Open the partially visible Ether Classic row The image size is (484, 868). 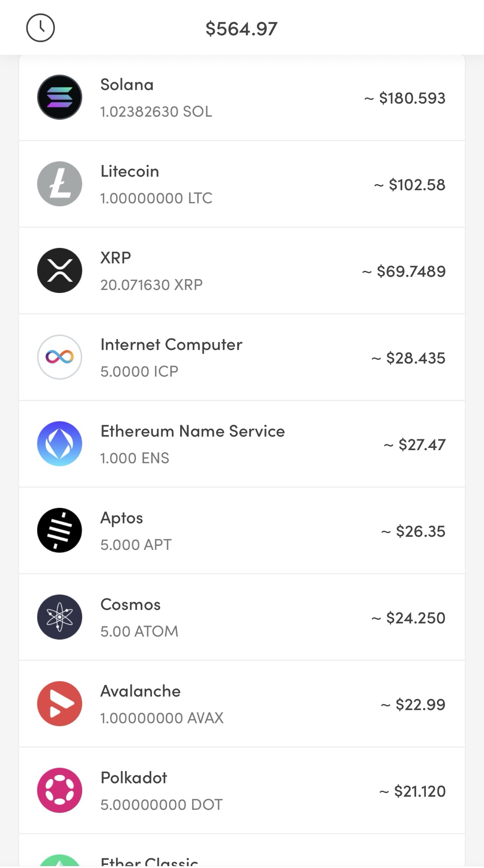(x=242, y=851)
